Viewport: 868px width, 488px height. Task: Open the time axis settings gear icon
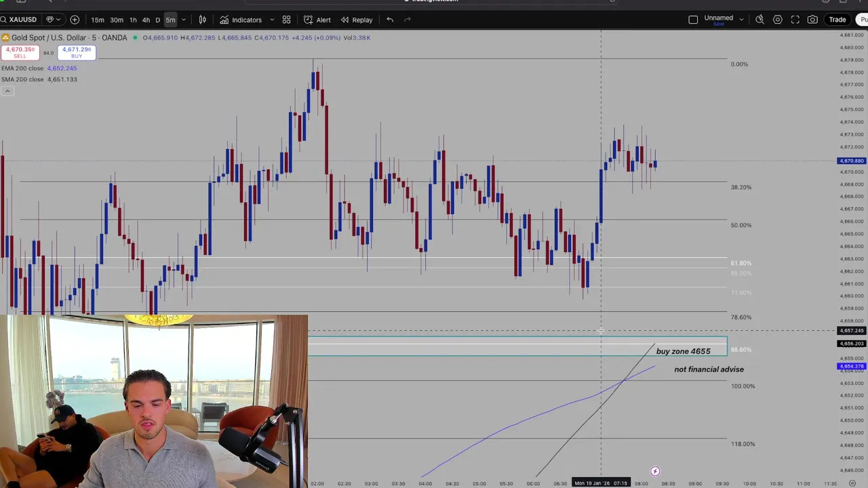coord(852,483)
